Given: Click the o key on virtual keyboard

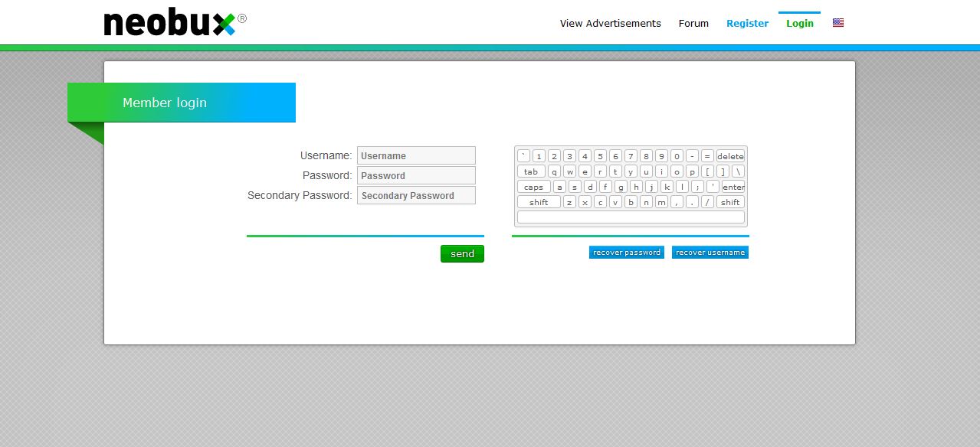Looking at the screenshot, I should click(x=677, y=171).
